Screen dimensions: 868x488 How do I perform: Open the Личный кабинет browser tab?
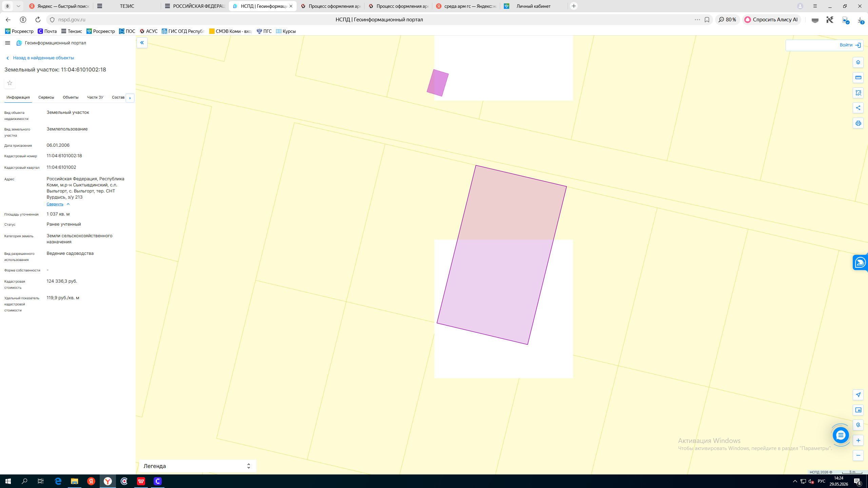[x=533, y=6]
